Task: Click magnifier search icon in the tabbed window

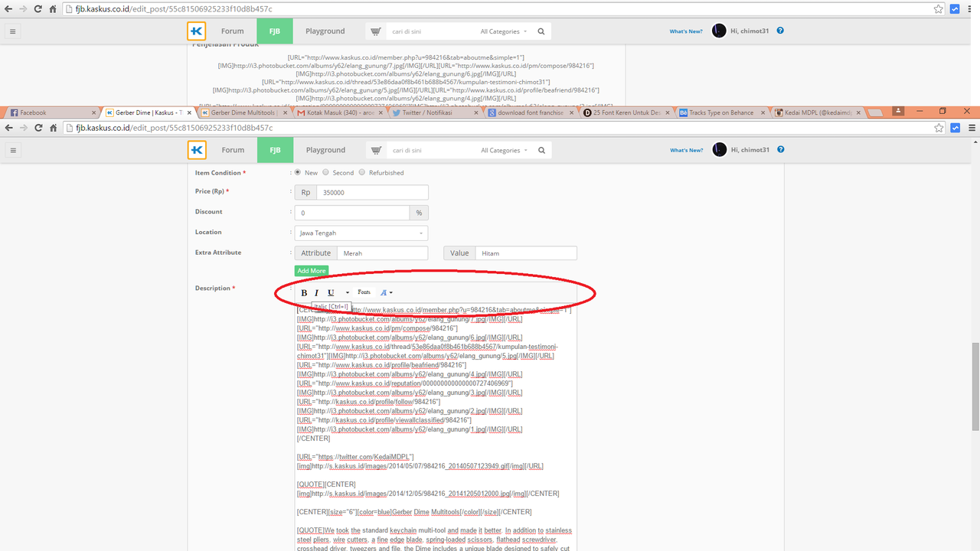Action: pos(541,151)
